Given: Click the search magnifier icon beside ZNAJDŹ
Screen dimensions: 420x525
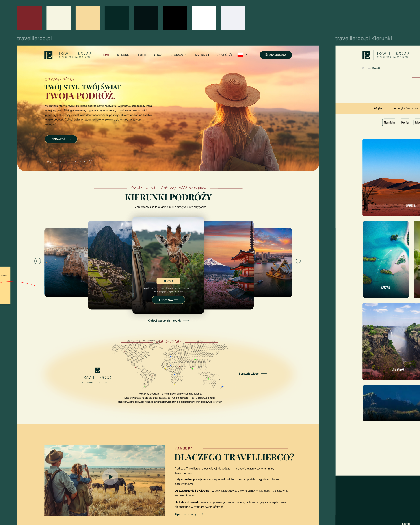Looking at the screenshot, I should pos(230,55).
